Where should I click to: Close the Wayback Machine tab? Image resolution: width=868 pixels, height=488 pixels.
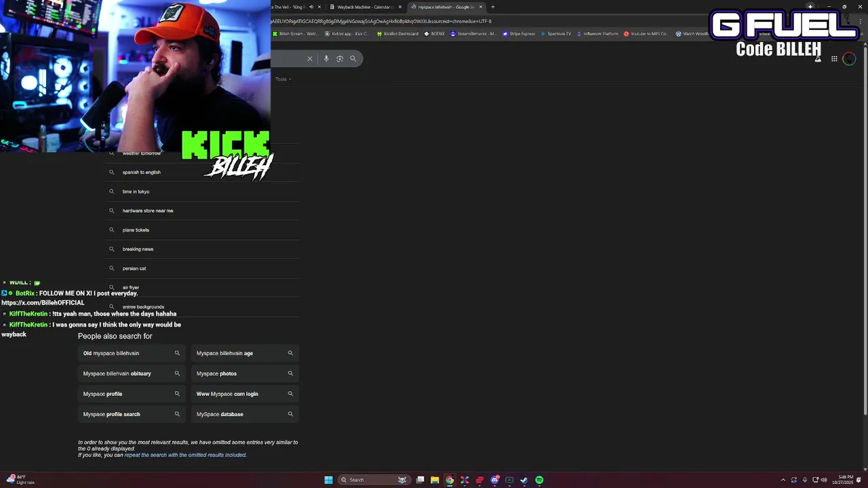click(400, 7)
